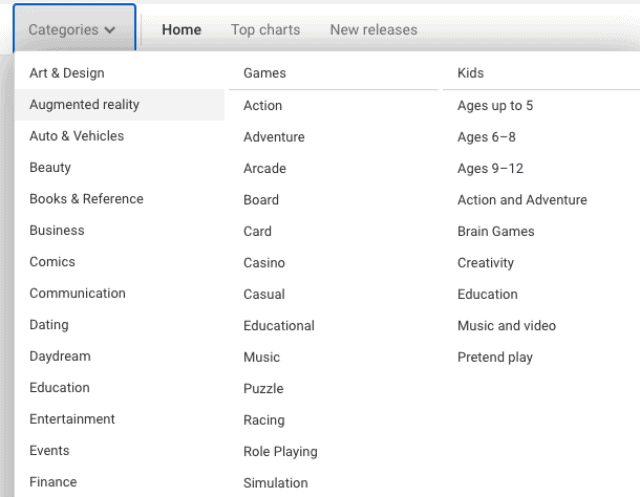Select the Events category
The height and width of the screenshot is (497, 640).
point(49,450)
